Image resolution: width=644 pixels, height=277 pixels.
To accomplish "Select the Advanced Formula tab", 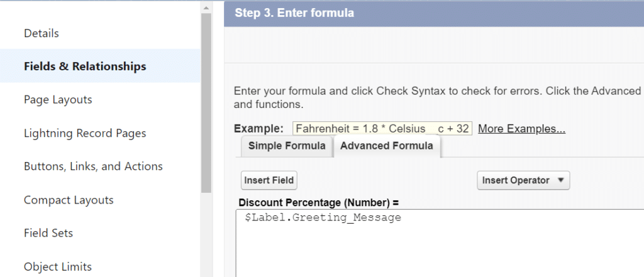I will point(386,146).
